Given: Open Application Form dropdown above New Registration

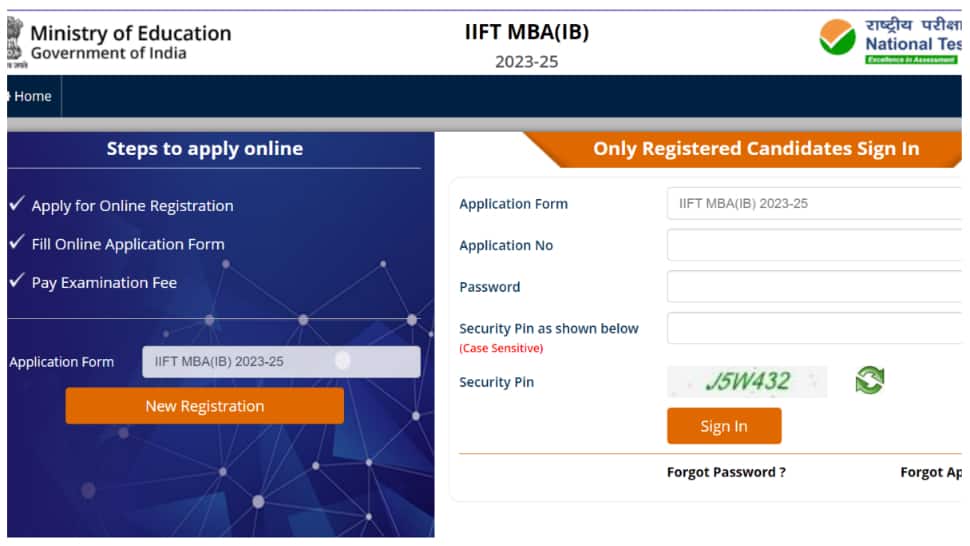Looking at the screenshot, I should pyautogui.click(x=281, y=362).
